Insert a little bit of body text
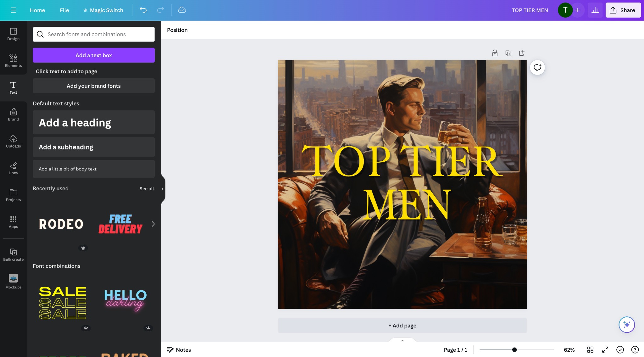 (x=94, y=169)
